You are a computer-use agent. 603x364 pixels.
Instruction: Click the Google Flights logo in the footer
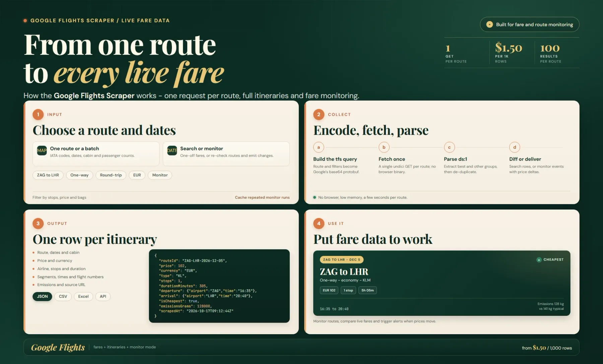pyautogui.click(x=58, y=347)
